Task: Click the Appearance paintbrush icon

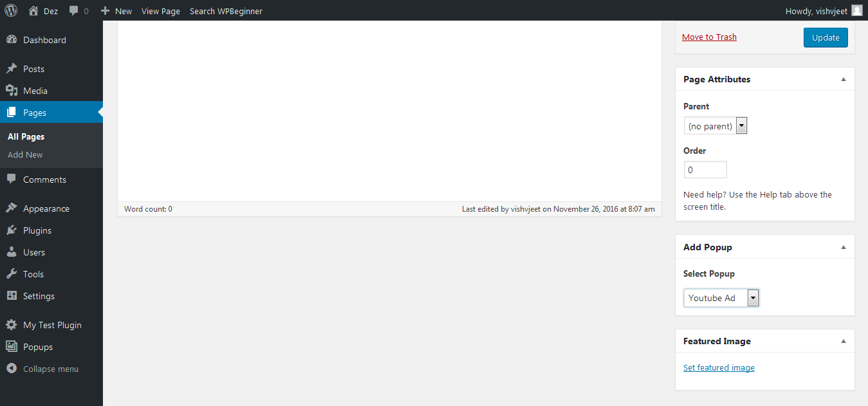Action: click(12, 208)
